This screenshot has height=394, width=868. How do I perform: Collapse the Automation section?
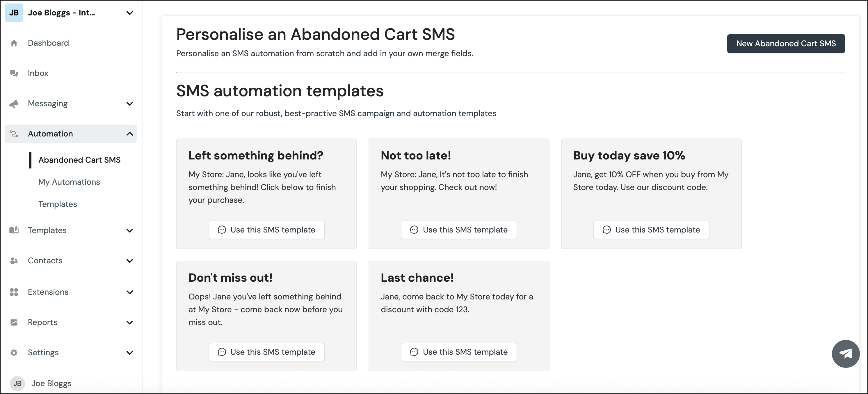[129, 134]
